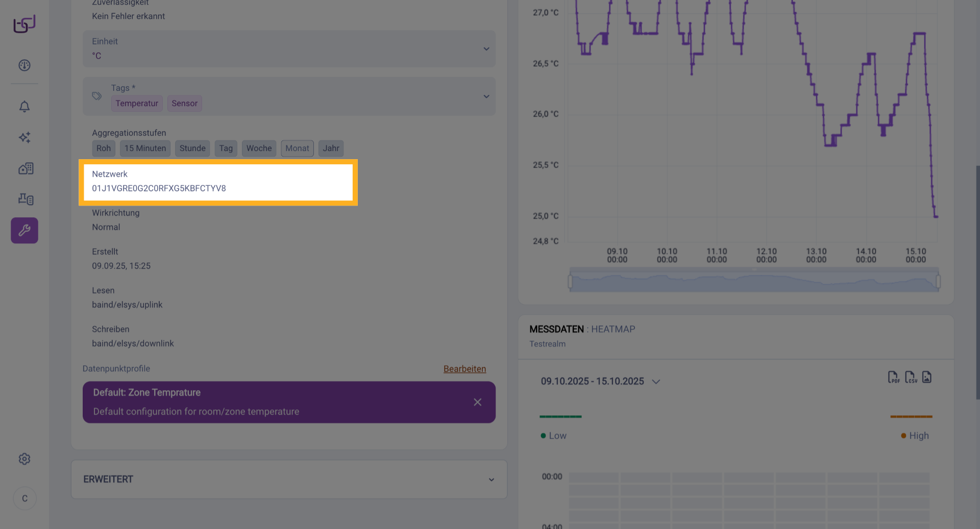Toggle the Monat aggregation level chip
This screenshot has height=529, width=980.
297,148
